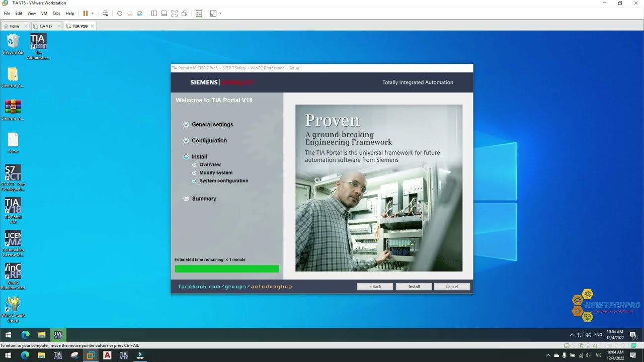Click Cancel in the setup dialog

[x=452, y=287]
